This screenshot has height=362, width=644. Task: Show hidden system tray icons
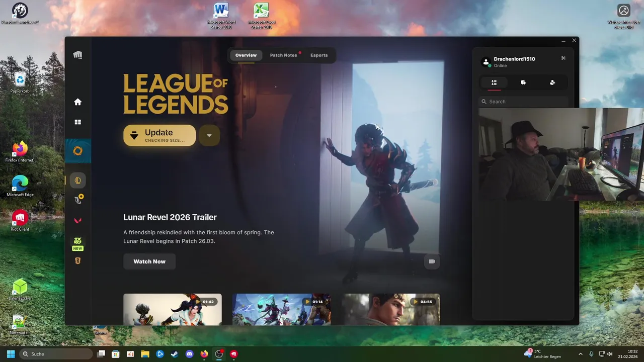[x=580, y=354]
